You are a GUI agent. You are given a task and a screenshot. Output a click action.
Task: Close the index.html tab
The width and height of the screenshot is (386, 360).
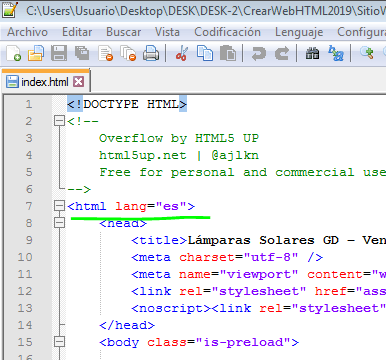tap(79, 82)
